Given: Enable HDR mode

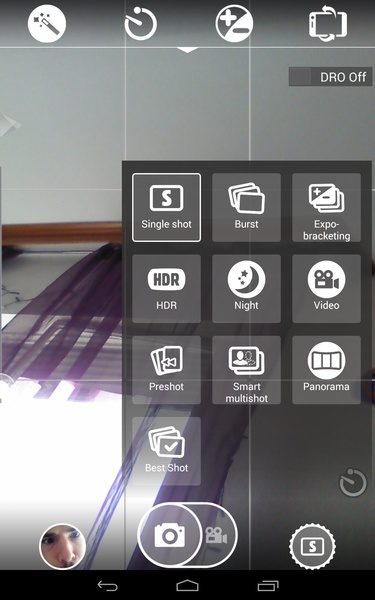Looking at the screenshot, I should click(166, 289).
